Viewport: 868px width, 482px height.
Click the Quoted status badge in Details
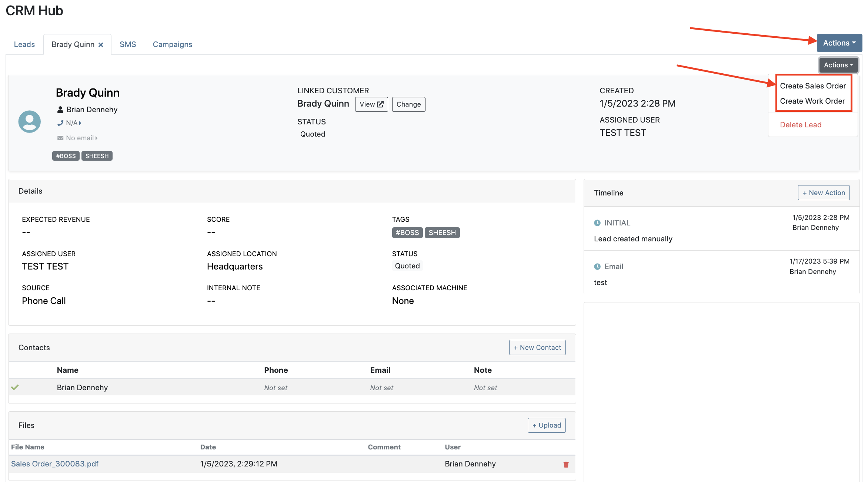click(407, 266)
